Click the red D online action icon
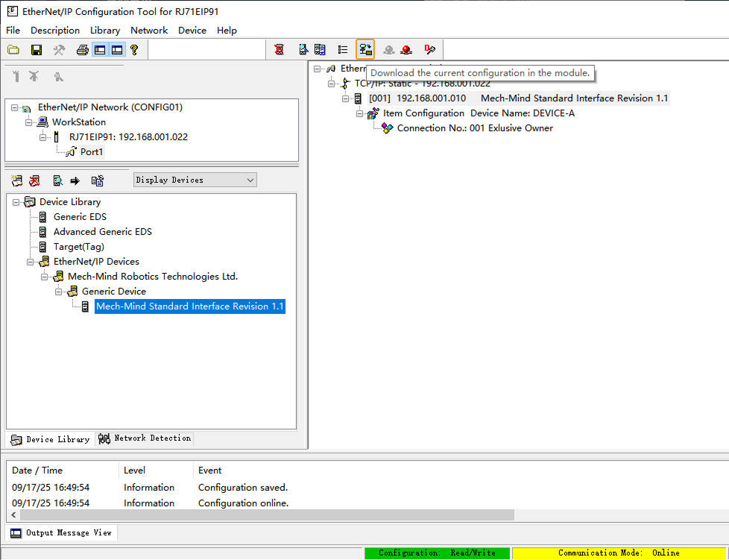729x560 pixels. point(429,49)
